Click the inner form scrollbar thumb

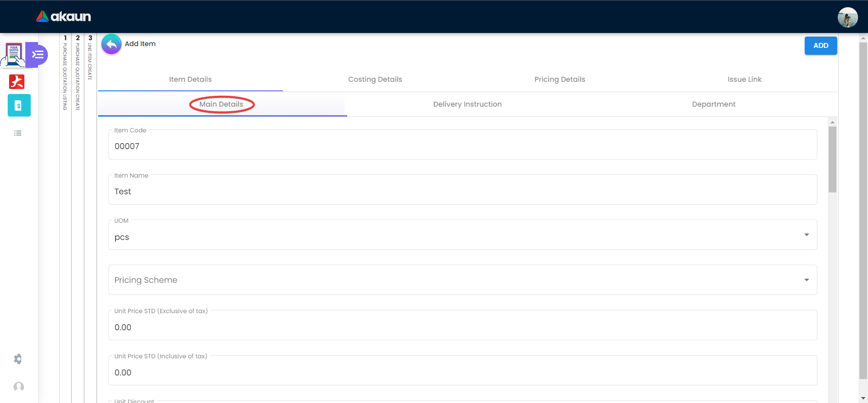[x=832, y=159]
